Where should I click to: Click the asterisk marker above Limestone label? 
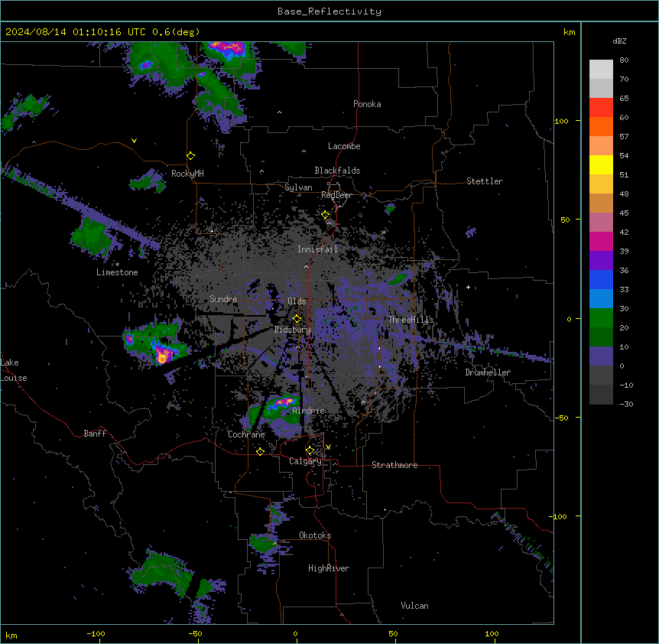tap(117, 265)
